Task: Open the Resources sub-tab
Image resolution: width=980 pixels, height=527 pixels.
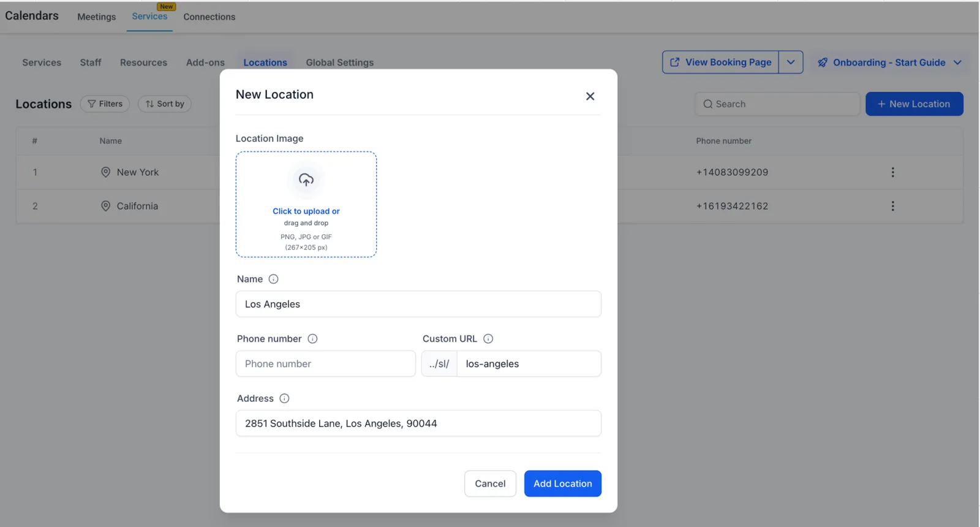Action: (x=143, y=63)
